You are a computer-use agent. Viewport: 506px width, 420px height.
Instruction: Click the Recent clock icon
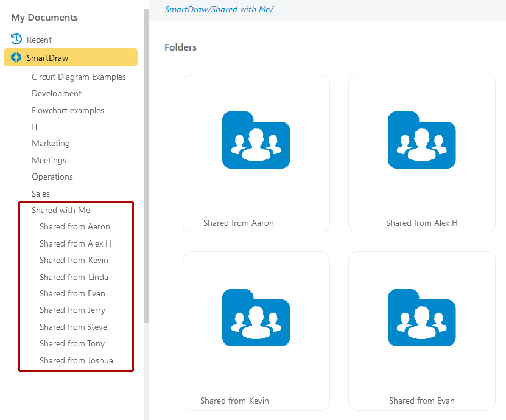click(16, 40)
